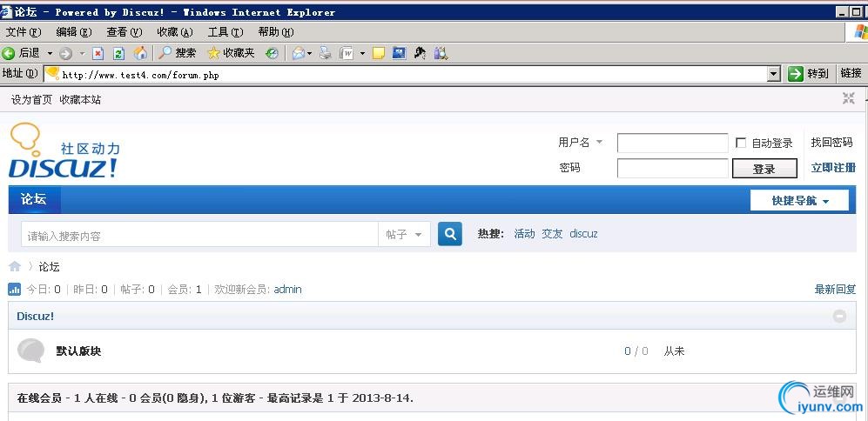The width and height of the screenshot is (868, 421).
Task: Click the binoculars research toolbar icon
Action: [441, 53]
